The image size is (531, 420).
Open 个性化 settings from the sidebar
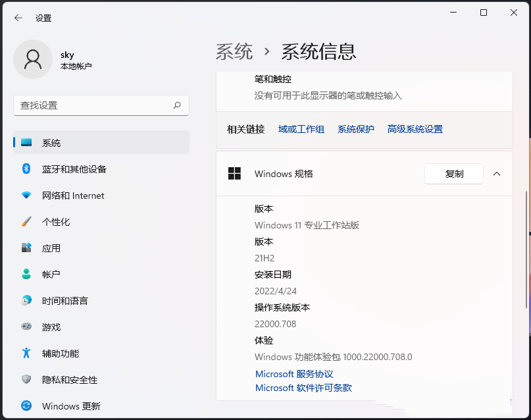point(26,222)
